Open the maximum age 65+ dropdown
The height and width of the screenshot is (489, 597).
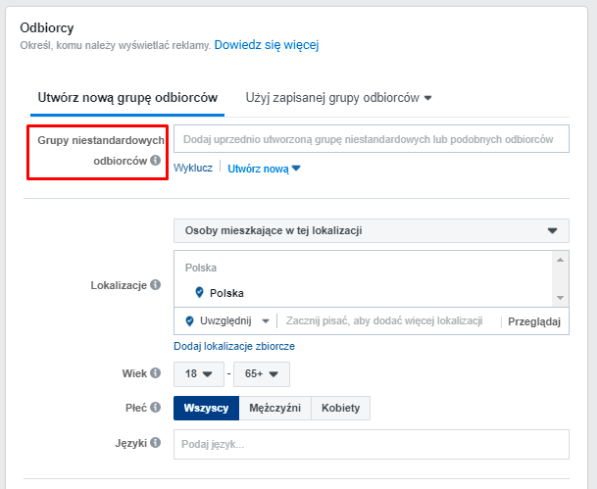pos(261,374)
